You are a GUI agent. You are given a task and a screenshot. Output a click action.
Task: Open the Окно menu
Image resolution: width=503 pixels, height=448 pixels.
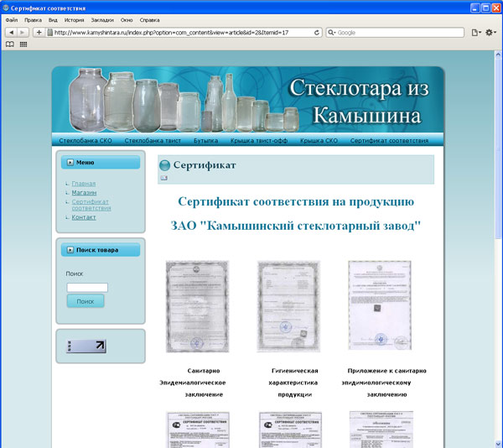click(127, 20)
